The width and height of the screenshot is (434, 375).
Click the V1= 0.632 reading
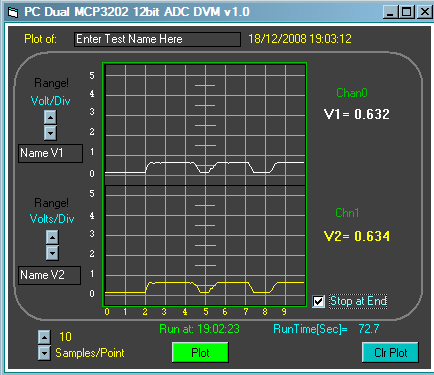coord(357,114)
